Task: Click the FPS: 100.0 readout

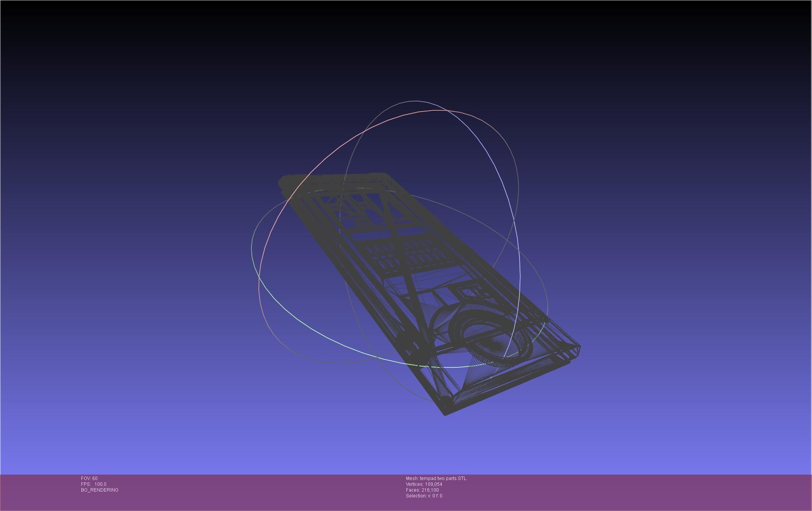Action: (93, 484)
